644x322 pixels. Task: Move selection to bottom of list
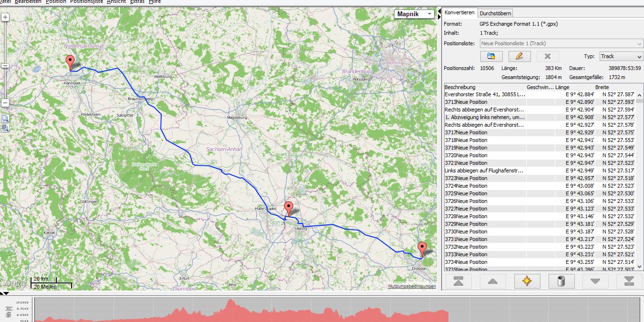pos(629,281)
